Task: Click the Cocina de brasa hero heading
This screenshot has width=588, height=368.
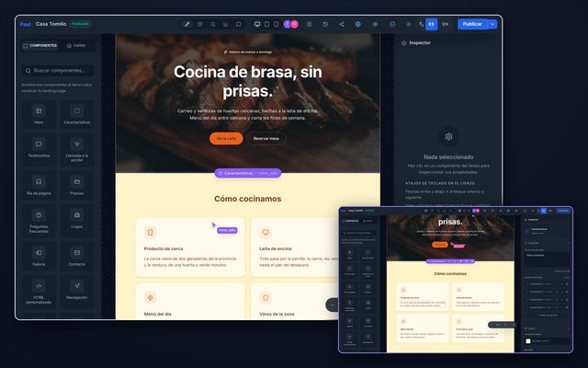Action: click(247, 81)
